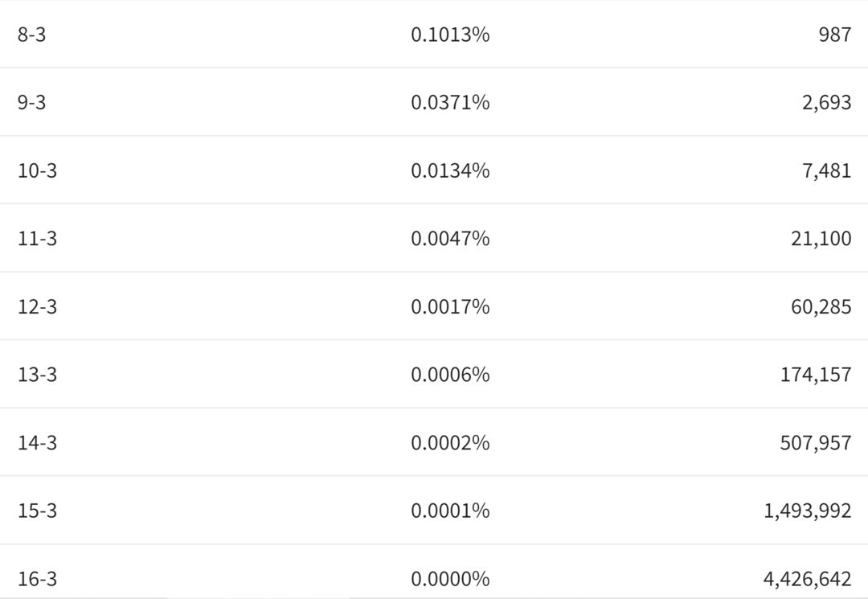This screenshot has height=599, width=868.
Task: Click the value 507,957
Action: (816, 443)
